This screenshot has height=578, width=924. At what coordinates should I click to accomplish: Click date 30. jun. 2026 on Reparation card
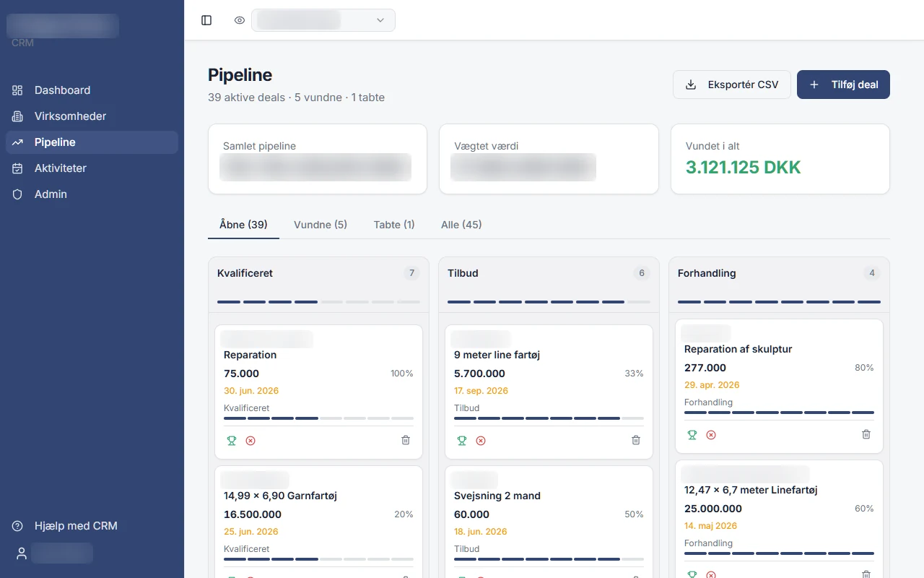(251, 391)
